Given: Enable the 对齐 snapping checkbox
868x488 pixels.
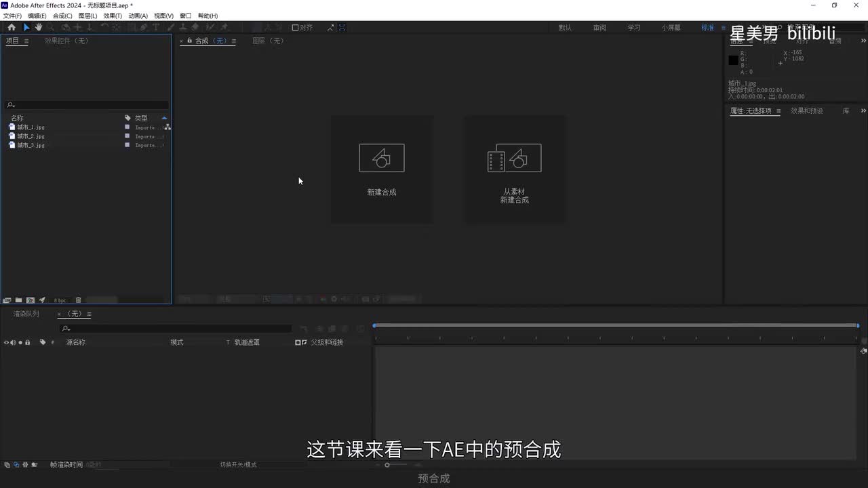Looking at the screenshot, I should coord(295,28).
